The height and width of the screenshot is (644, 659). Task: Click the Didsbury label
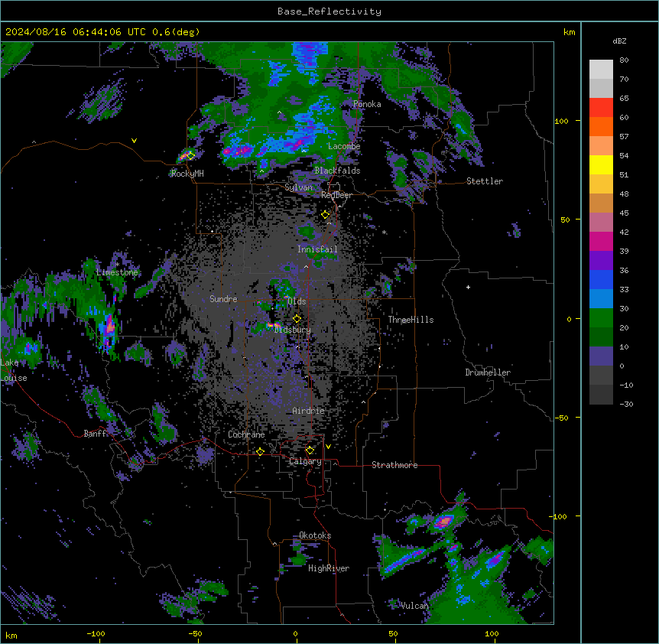point(293,330)
